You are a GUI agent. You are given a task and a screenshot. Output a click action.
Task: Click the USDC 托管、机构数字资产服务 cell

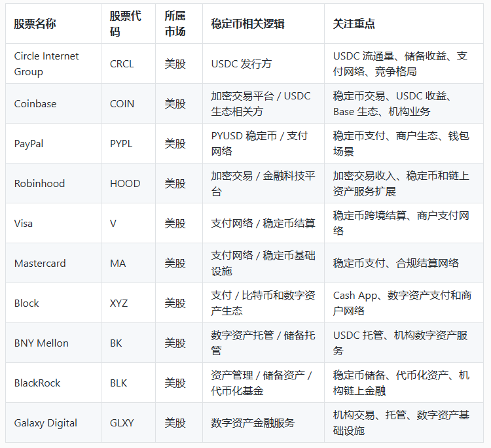(x=404, y=343)
